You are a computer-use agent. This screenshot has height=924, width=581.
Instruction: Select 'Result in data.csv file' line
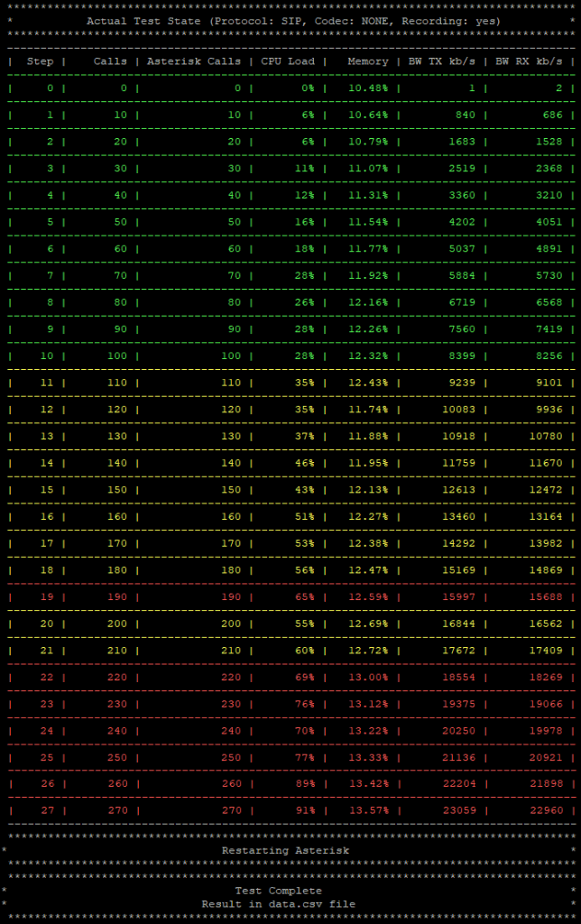tap(278, 904)
